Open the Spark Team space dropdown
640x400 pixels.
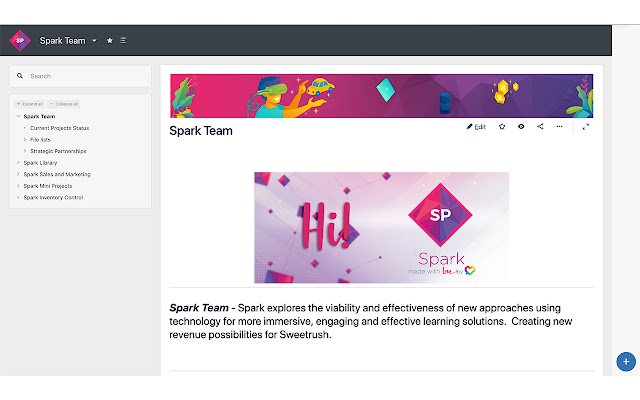tap(94, 41)
